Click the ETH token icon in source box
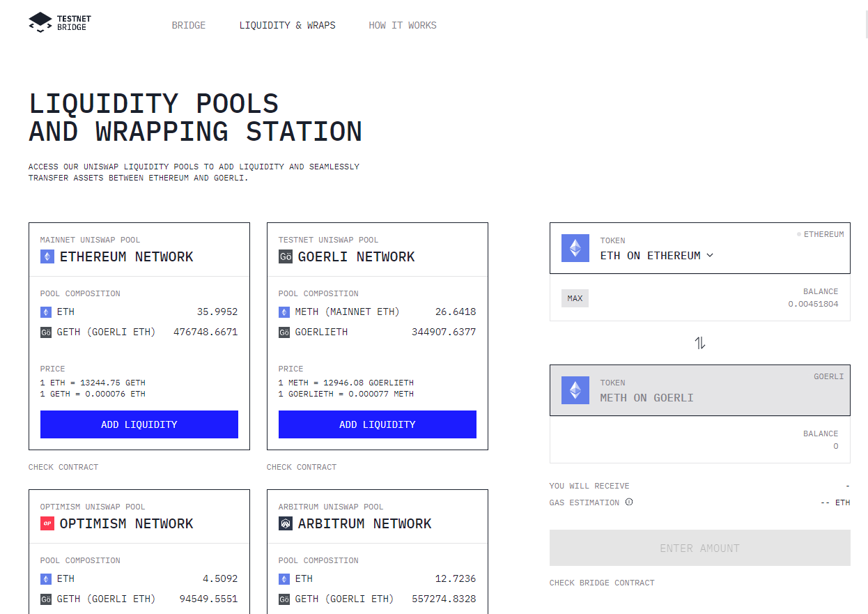 [x=575, y=248]
